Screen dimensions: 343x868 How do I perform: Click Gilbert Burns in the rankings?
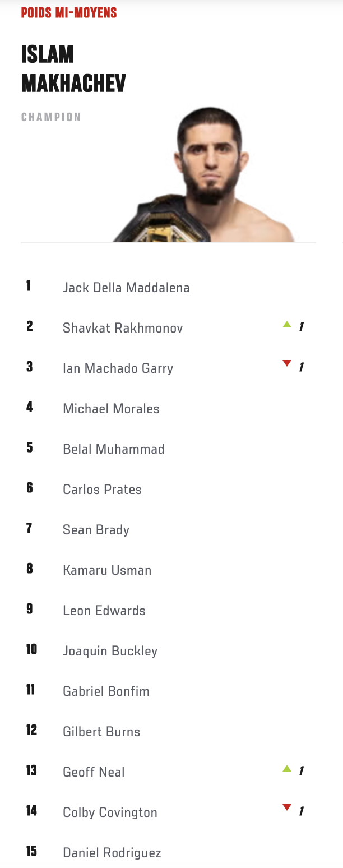click(101, 732)
